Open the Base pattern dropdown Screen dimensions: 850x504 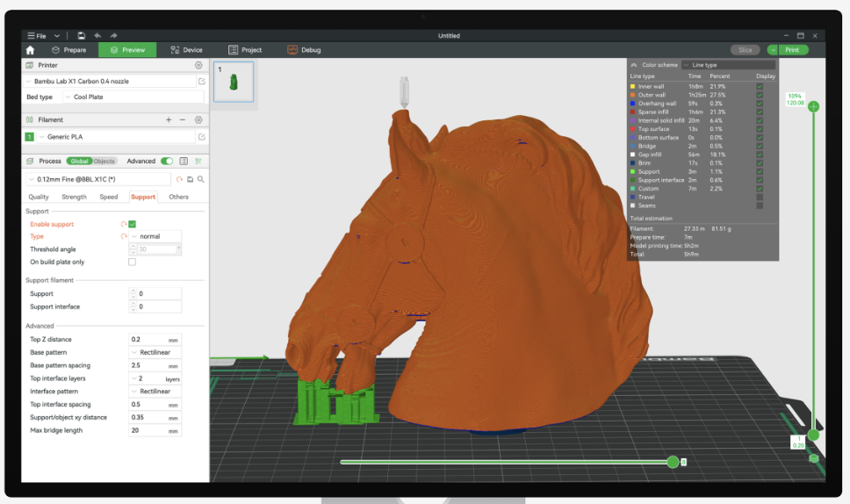pos(155,352)
